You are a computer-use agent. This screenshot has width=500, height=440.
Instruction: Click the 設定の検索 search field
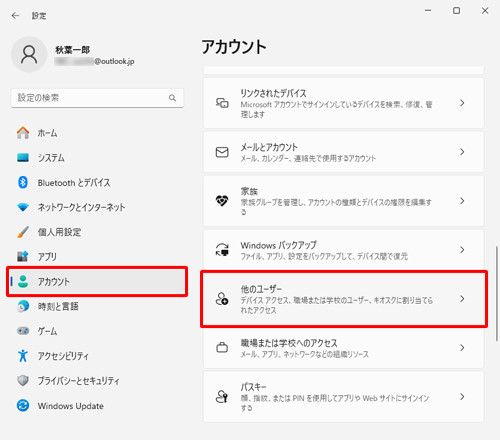pos(97,98)
